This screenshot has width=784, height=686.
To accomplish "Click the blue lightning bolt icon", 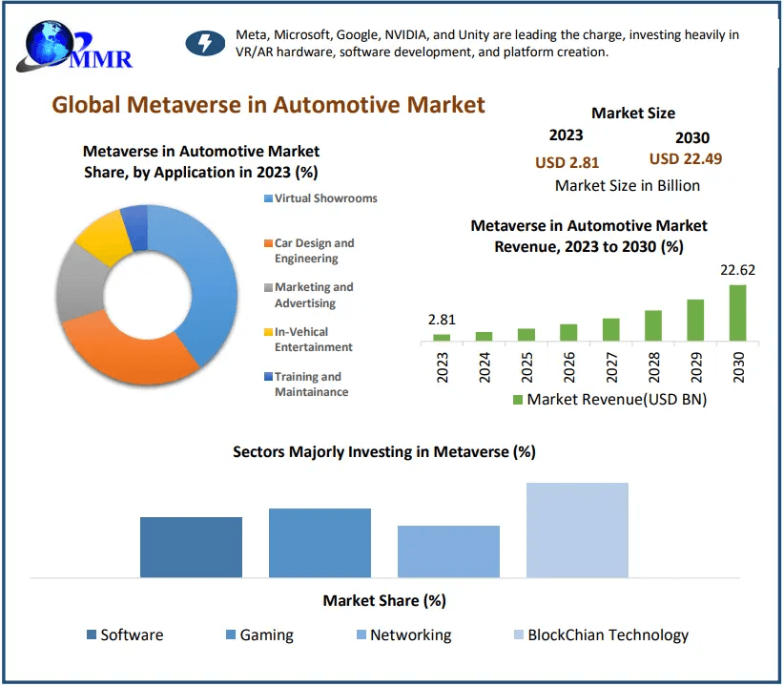I will click(x=202, y=43).
